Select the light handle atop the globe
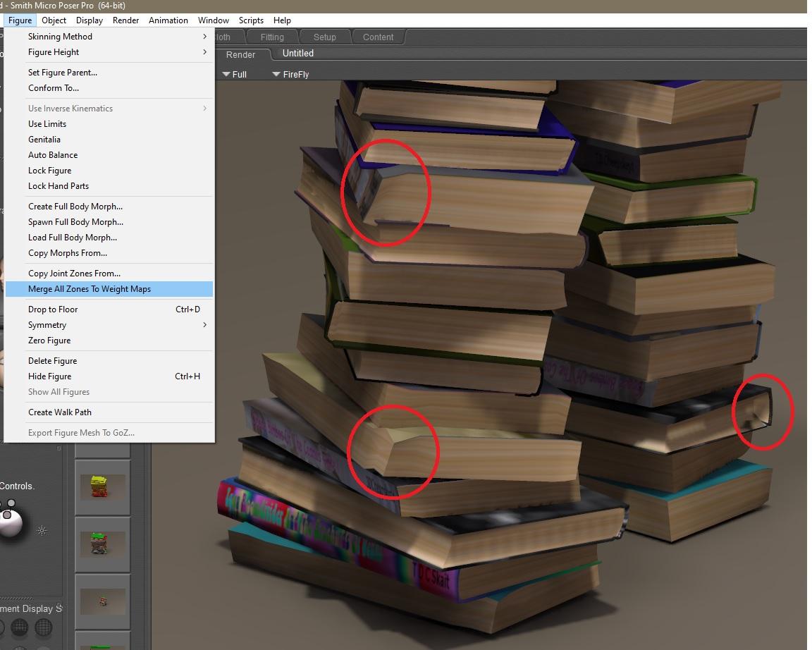 (11, 503)
